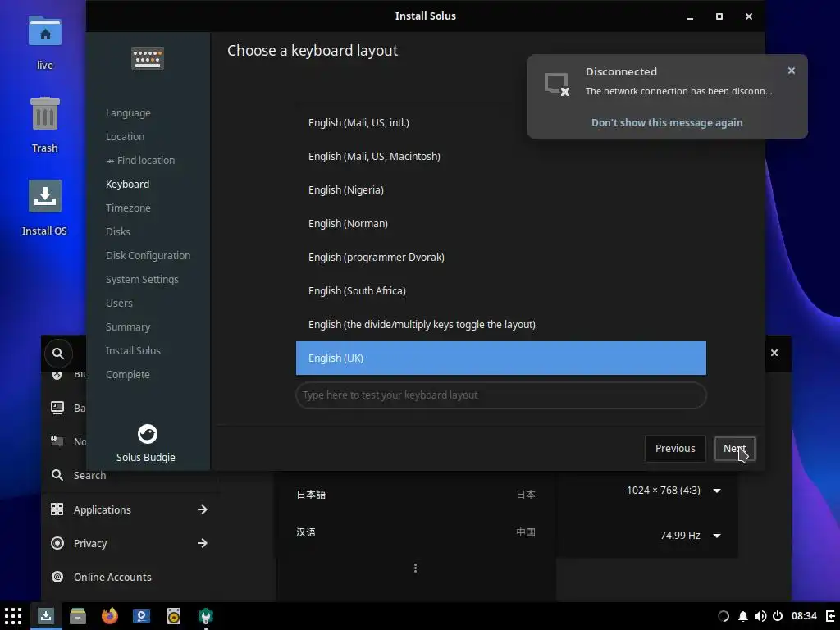Viewport: 840px width, 630px height.
Task: Click Don't show this message again
Action: [x=667, y=123]
